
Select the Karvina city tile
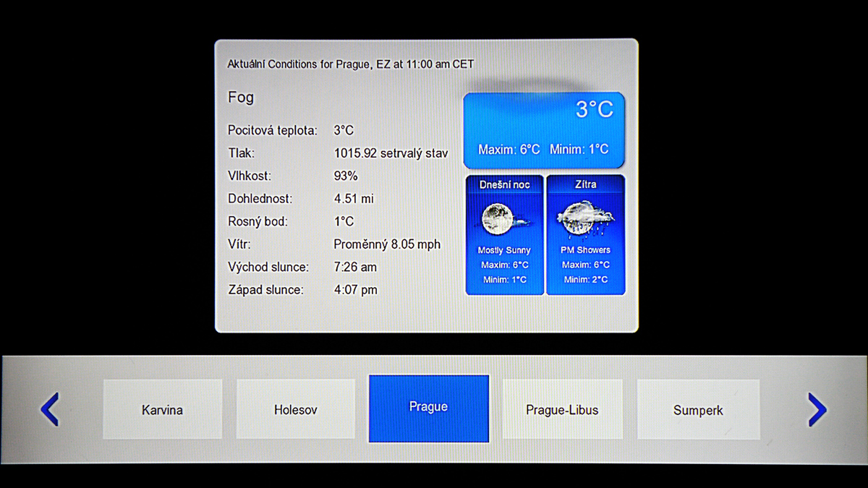[162, 409]
